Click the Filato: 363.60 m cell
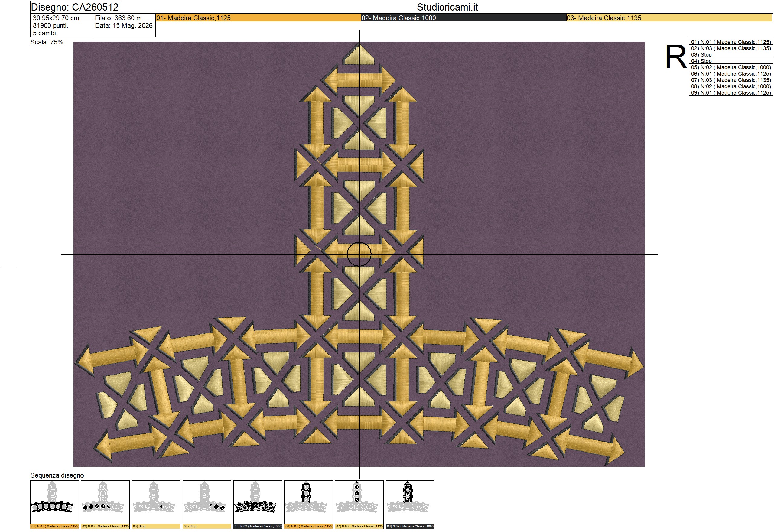This screenshot has width=774, height=532. pos(124,18)
